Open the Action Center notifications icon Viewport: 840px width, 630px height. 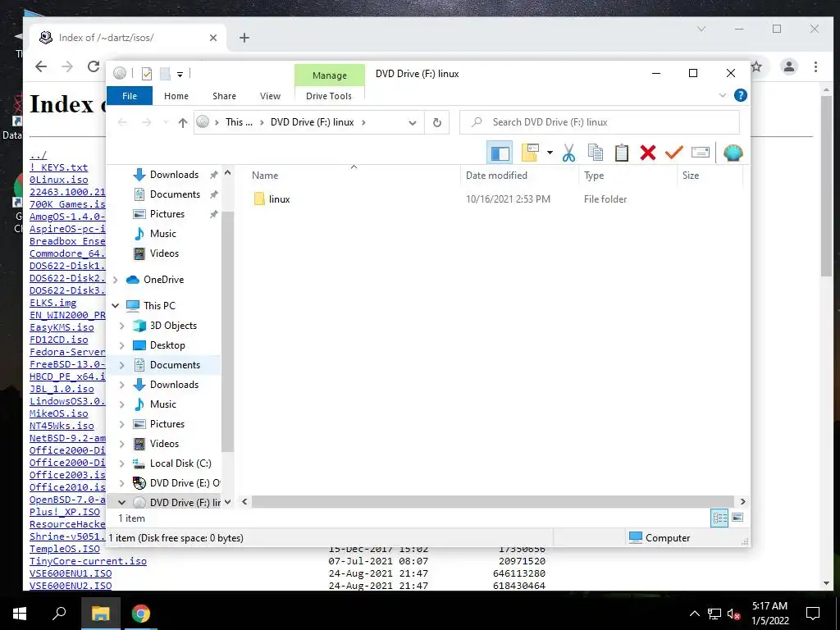coord(813,614)
